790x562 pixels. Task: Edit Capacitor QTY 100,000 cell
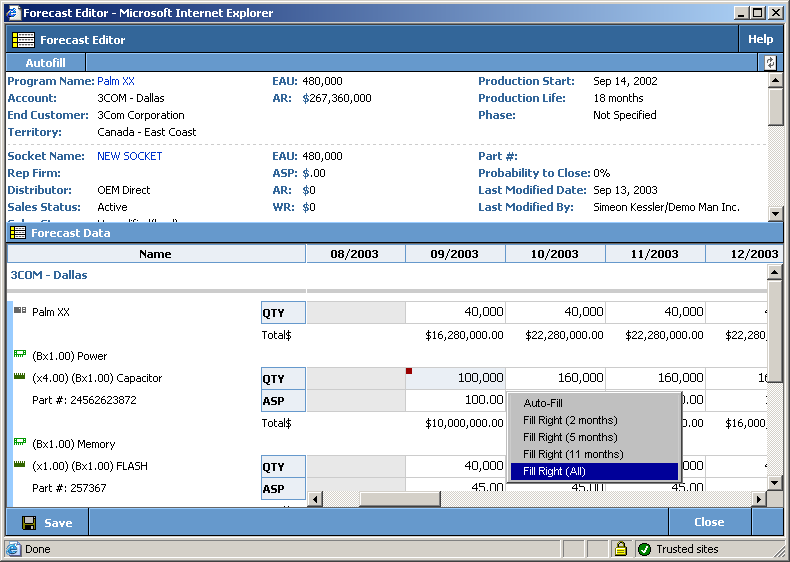(455, 379)
